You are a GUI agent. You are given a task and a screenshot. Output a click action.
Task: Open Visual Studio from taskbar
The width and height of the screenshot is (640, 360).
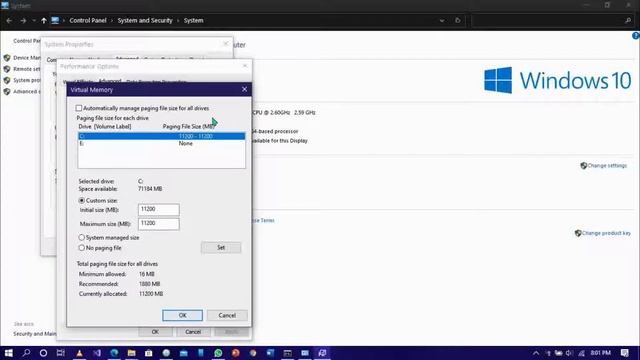click(97, 353)
